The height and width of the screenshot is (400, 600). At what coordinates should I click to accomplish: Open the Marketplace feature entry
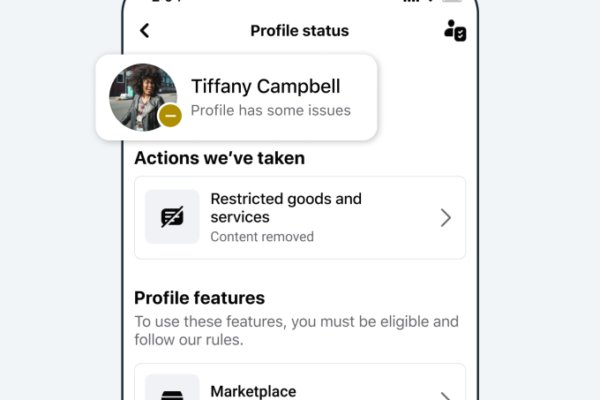[x=300, y=390]
